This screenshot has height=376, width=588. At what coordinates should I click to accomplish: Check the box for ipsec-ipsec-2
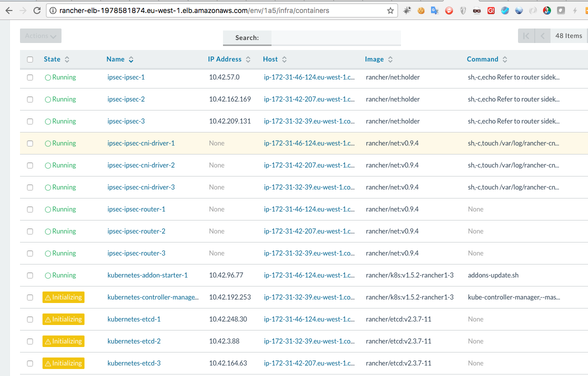[30, 99]
